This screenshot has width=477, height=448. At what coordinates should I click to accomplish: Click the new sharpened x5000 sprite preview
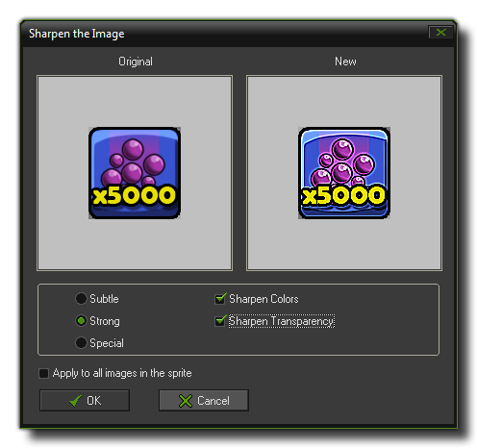(x=344, y=173)
